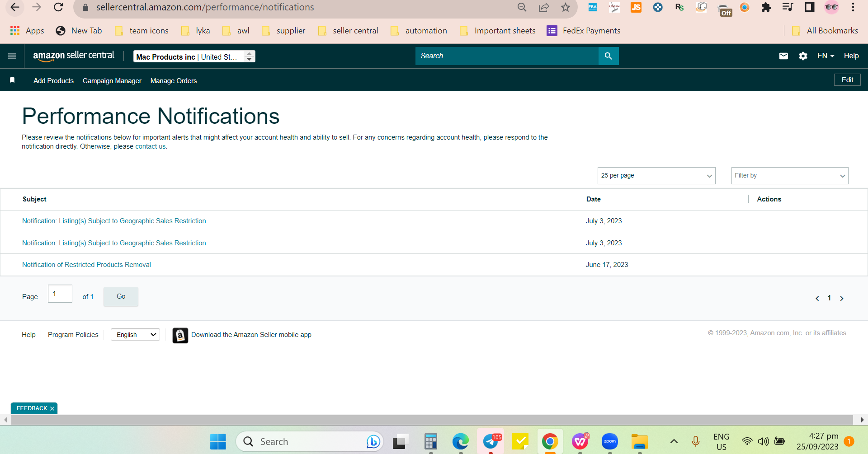Click the June 17, 2023 date cell
Image resolution: width=868 pixels, height=454 pixels.
tap(607, 265)
